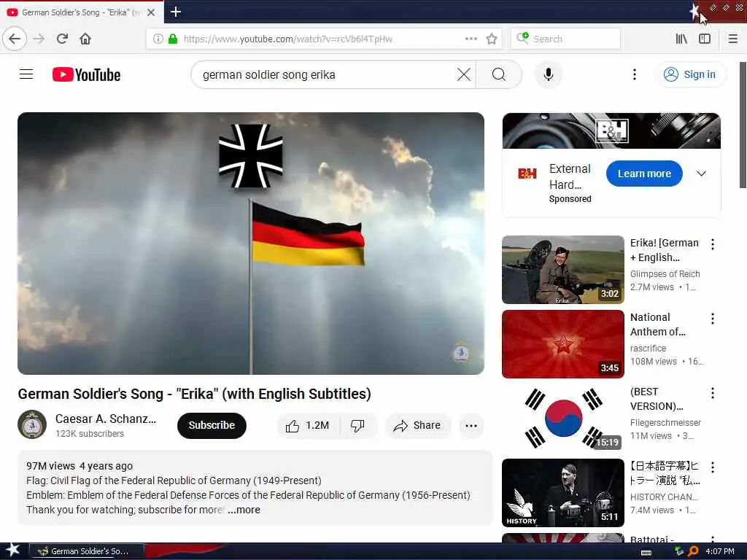This screenshot has height=560, width=747.
Task: Click Learn more on the B&H ad
Action: pyautogui.click(x=644, y=174)
